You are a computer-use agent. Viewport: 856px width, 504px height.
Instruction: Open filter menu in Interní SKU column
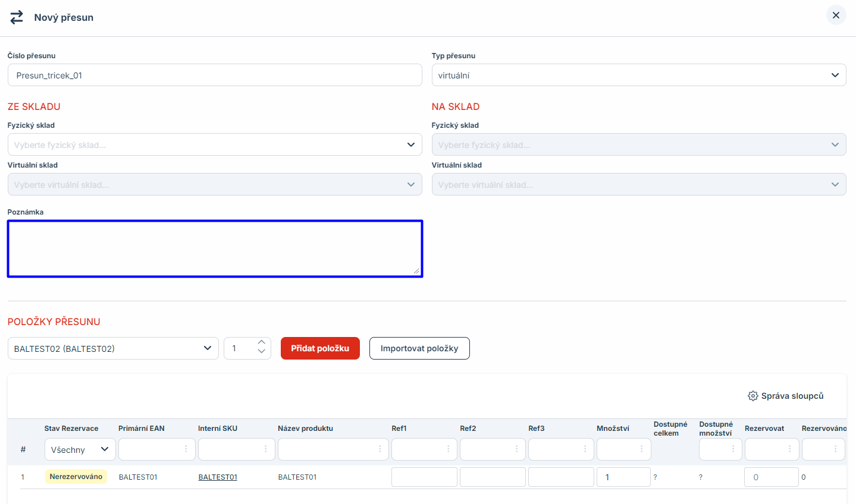pos(266,449)
